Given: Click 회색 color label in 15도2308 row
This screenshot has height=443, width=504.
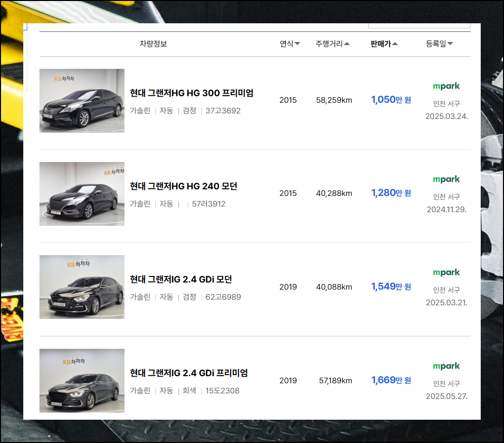Looking at the screenshot, I should pos(189,391).
